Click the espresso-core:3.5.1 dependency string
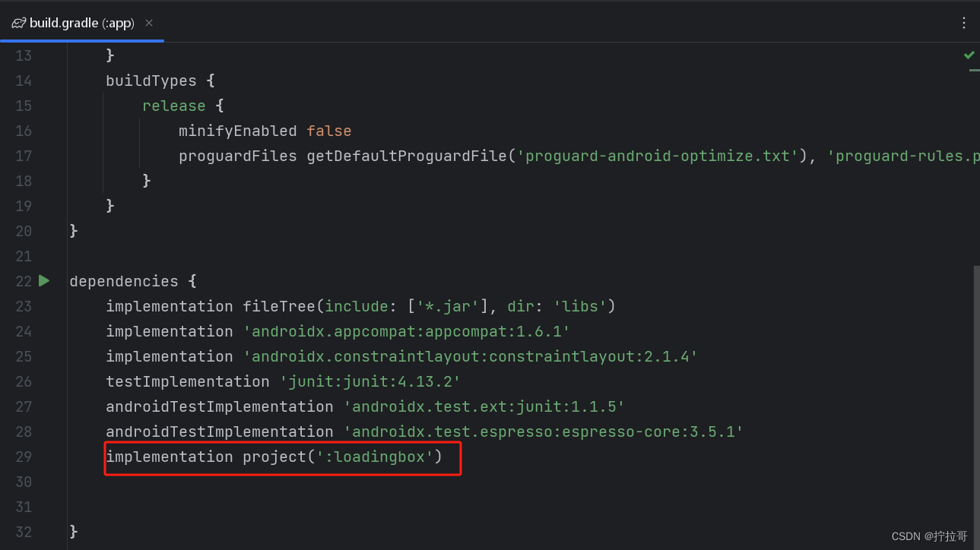 [x=544, y=431]
